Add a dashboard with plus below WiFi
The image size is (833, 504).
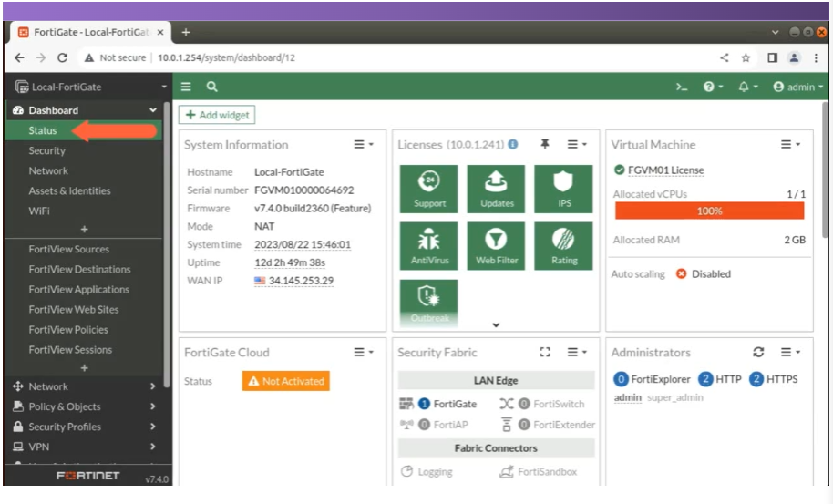(x=84, y=230)
